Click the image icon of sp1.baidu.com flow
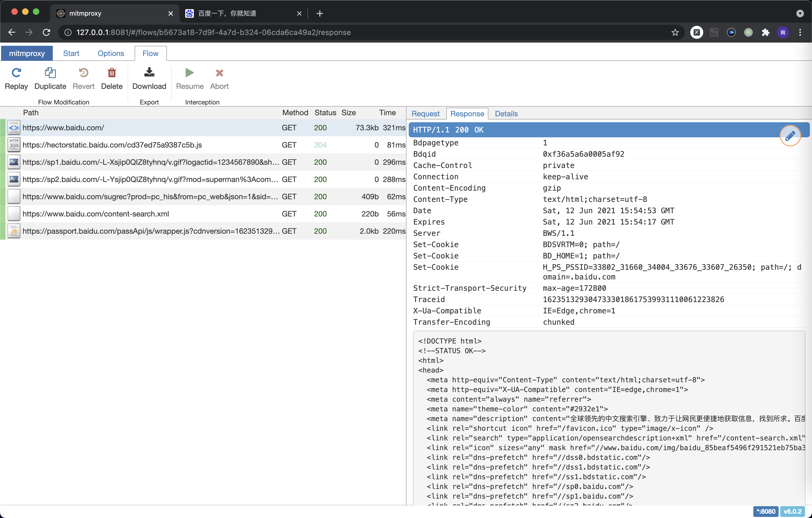The height and width of the screenshot is (518, 812). point(14,162)
